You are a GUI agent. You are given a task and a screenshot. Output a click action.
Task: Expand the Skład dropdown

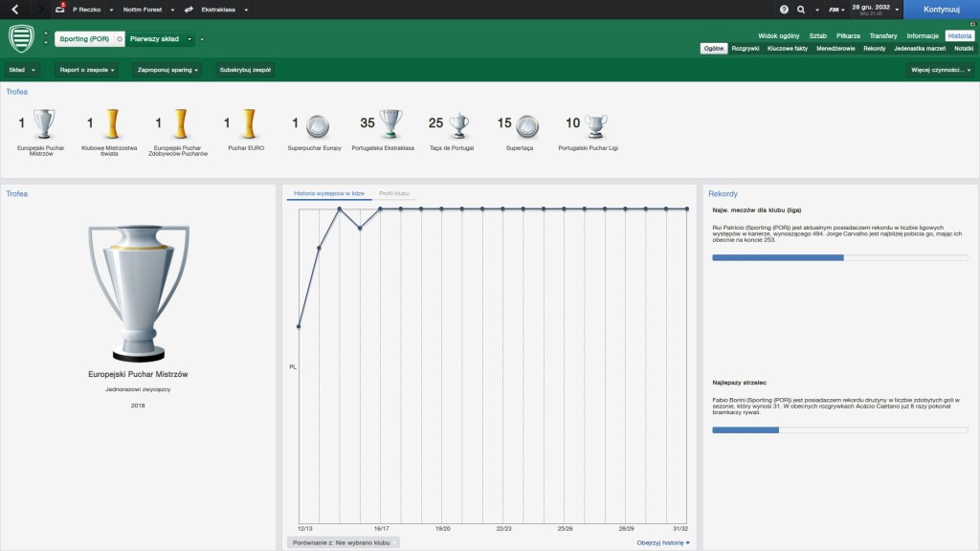[22, 70]
